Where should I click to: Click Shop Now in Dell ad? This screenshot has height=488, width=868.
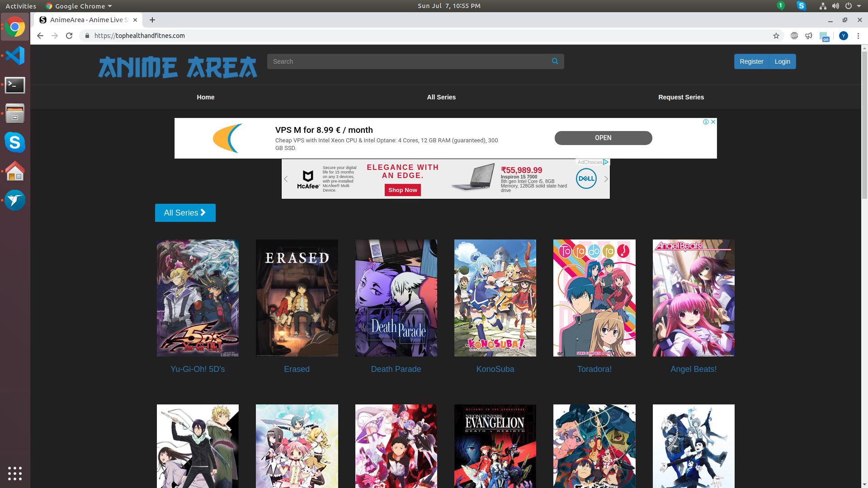[x=402, y=190]
